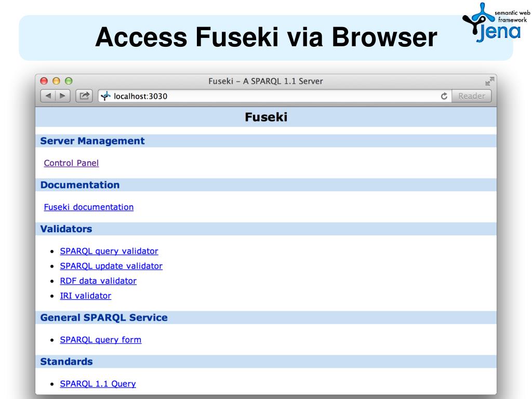
Task: Click the browser back arrow button
Action: (x=48, y=96)
